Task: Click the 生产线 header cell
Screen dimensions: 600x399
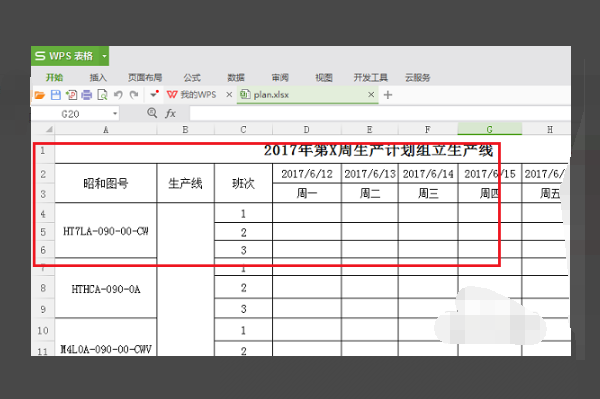Action: 186,184
